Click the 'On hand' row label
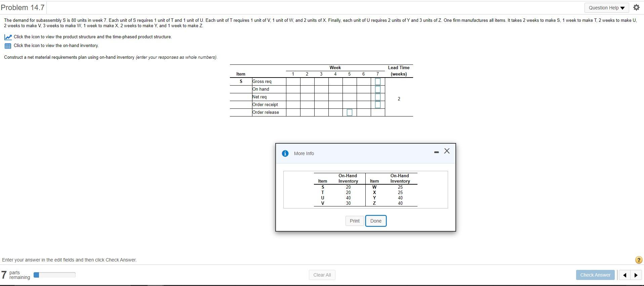The image size is (644, 286). click(x=261, y=89)
